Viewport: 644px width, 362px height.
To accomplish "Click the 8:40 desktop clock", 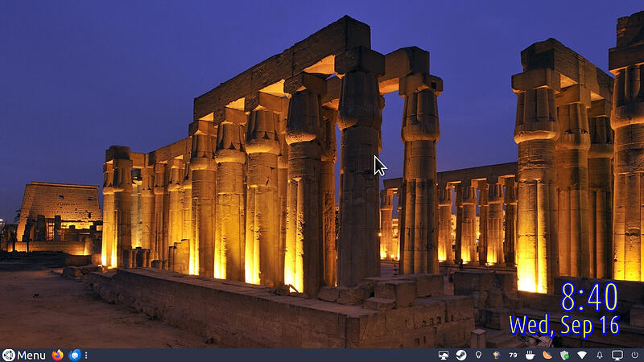I will coord(589,297).
